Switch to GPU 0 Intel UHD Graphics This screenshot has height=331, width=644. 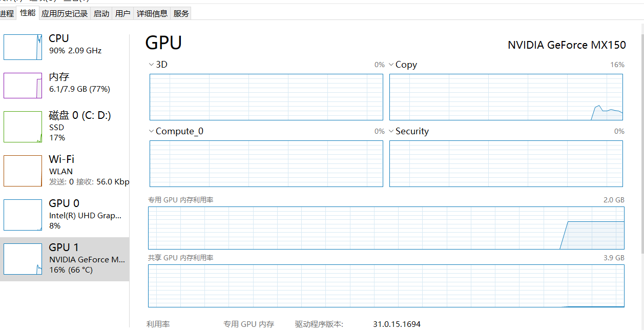[x=65, y=214]
